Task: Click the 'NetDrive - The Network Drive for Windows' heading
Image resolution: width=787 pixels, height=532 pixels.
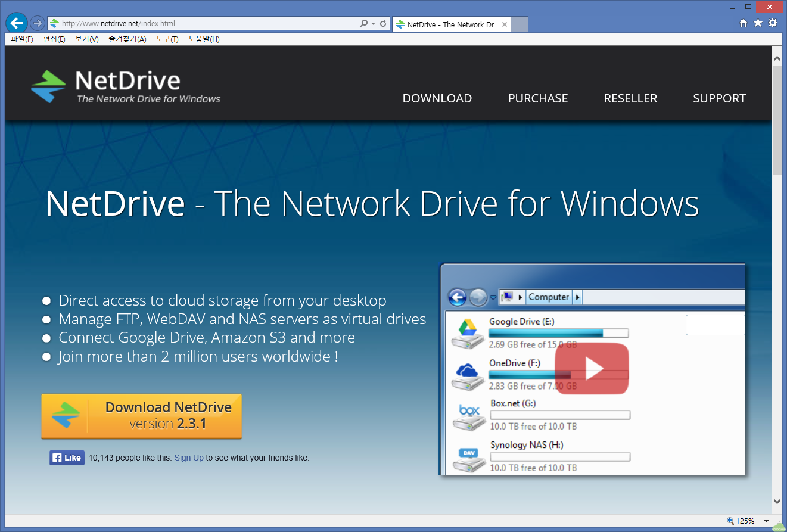Action: point(372,203)
